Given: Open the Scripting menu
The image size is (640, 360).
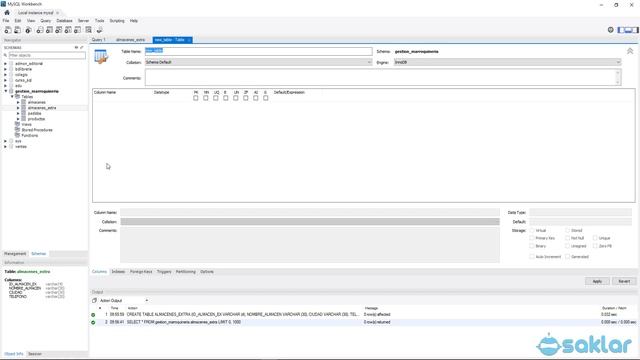Looking at the screenshot, I should (x=117, y=21).
